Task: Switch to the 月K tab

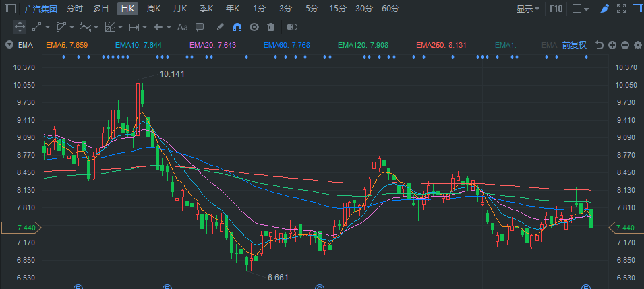Action: pyautogui.click(x=180, y=9)
